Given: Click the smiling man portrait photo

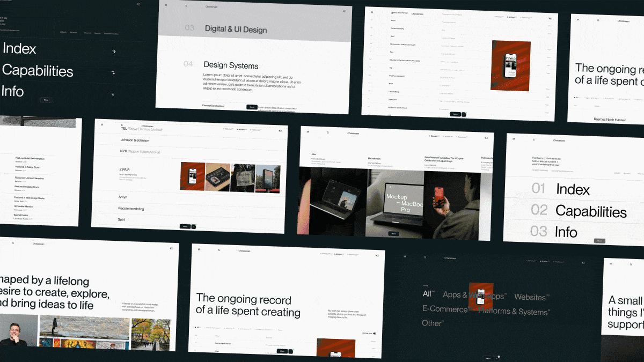Looking at the screenshot, I should (x=19, y=329).
